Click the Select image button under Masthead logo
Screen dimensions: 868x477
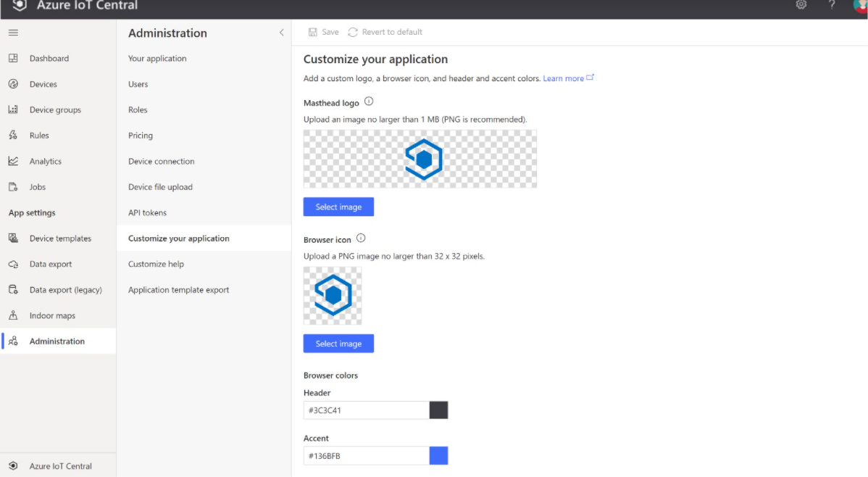coord(338,207)
